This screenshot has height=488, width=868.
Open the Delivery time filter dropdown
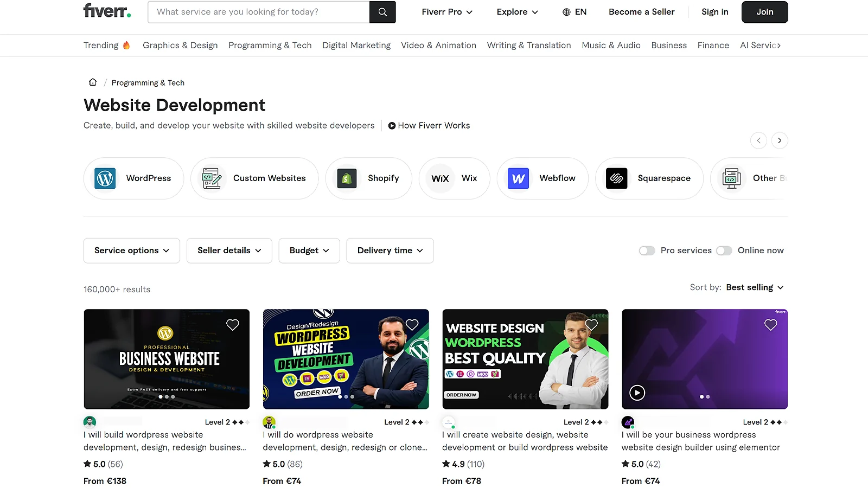point(390,251)
